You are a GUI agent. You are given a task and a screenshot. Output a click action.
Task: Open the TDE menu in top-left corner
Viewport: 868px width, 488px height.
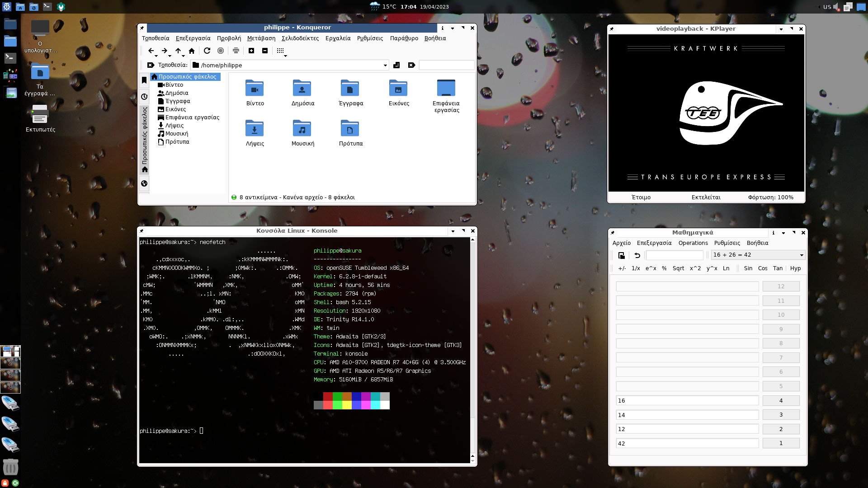click(6, 6)
